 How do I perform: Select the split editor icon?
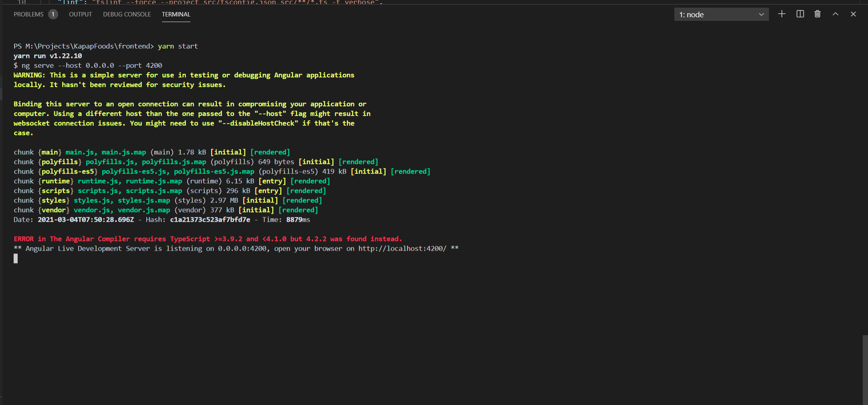(x=800, y=14)
